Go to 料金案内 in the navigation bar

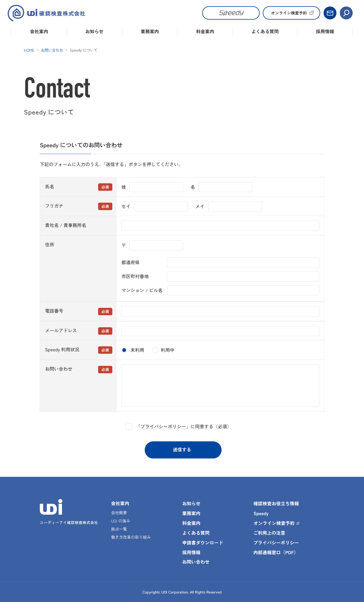205,32
